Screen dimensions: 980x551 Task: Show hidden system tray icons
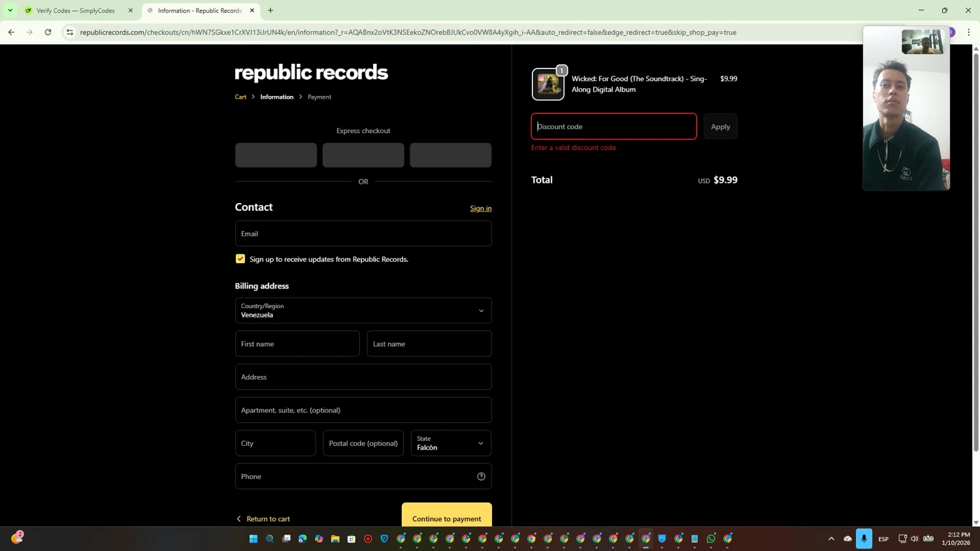pos(831,539)
